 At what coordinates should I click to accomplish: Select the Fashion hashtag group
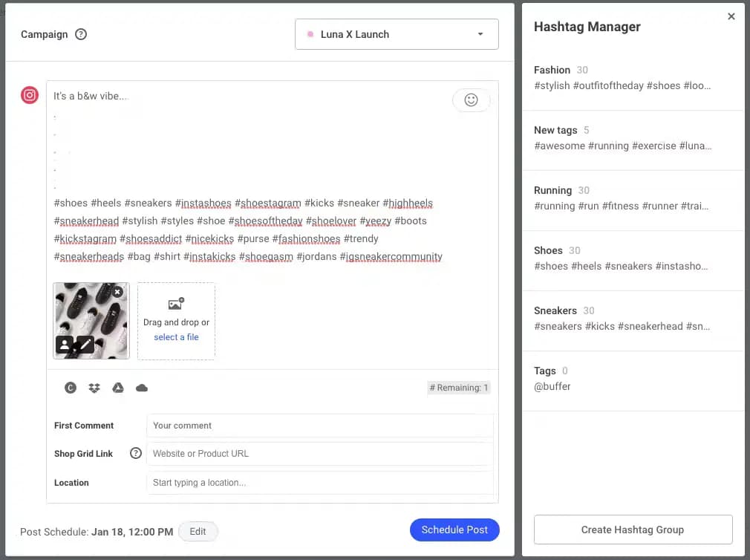pyautogui.click(x=631, y=78)
